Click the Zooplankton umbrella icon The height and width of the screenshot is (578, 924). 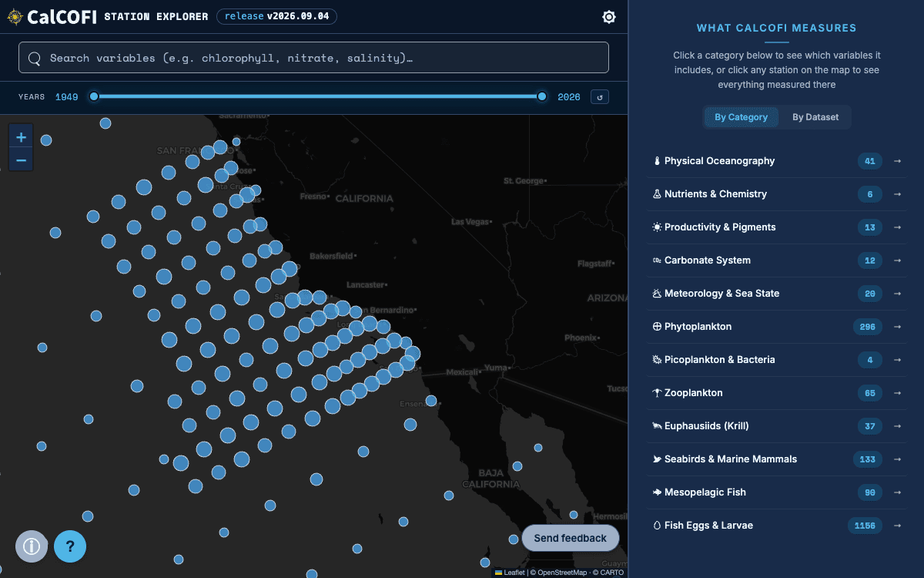[x=657, y=393]
